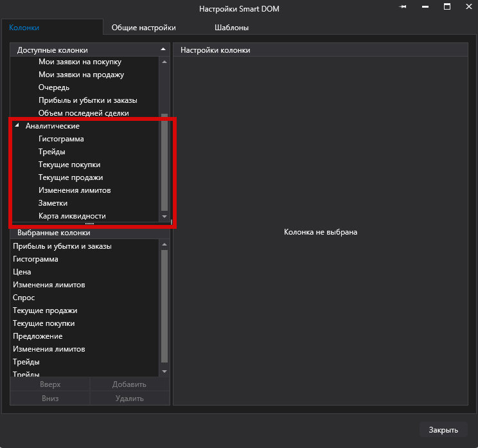Select Очередь in available columns

(x=54, y=87)
